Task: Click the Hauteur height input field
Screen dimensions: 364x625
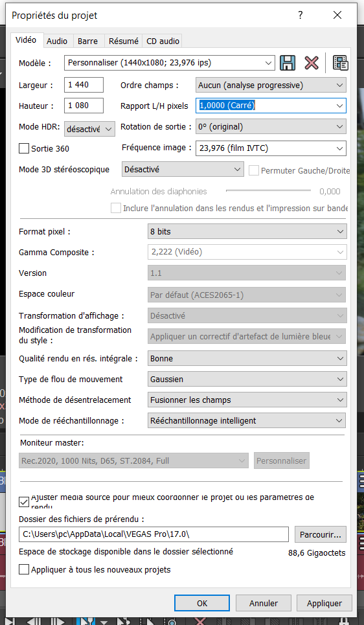Action: click(x=84, y=106)
